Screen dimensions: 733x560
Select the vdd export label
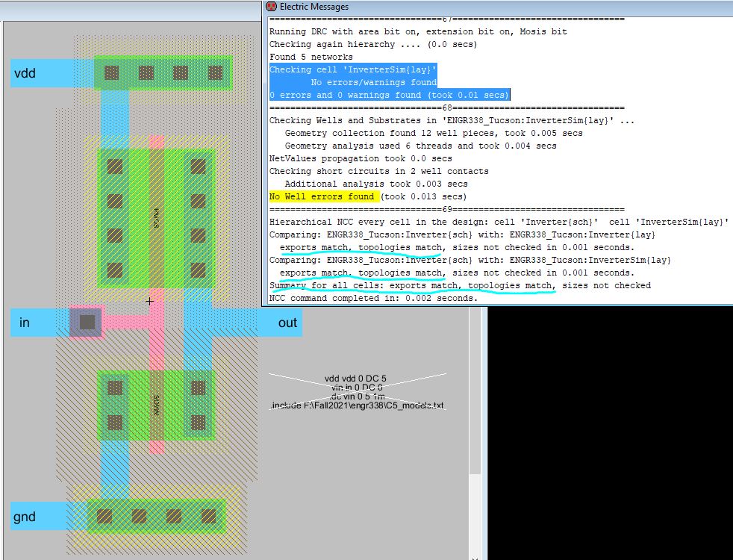(25, 73)
